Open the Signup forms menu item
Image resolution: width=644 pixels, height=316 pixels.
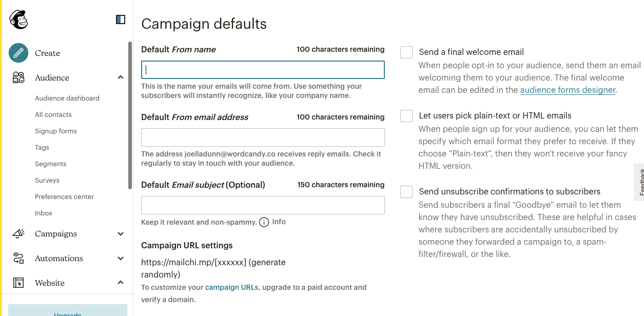click(55, 131)
